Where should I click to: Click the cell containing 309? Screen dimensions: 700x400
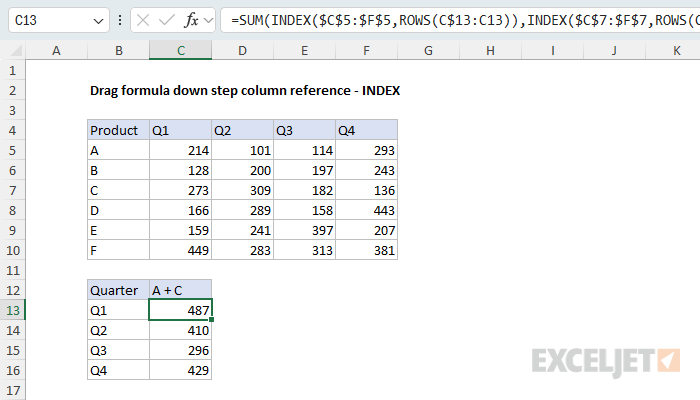(242, 190)
